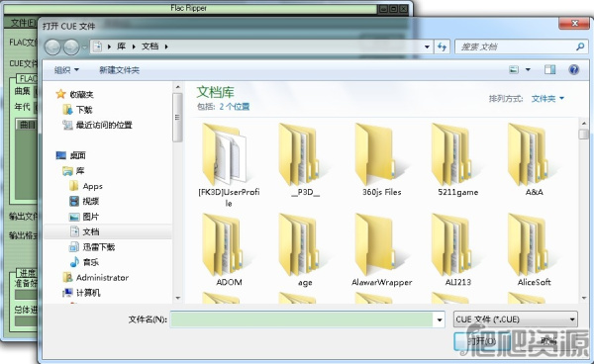
Task: Open the 组织 dropdown menu
Action: pos(66,70)
